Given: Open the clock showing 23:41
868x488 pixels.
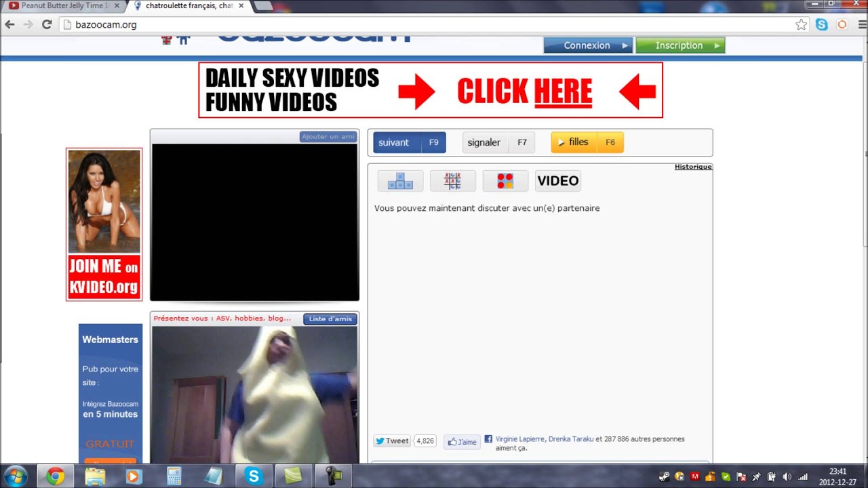Looking at the screenshot, I should pos(837,476).
